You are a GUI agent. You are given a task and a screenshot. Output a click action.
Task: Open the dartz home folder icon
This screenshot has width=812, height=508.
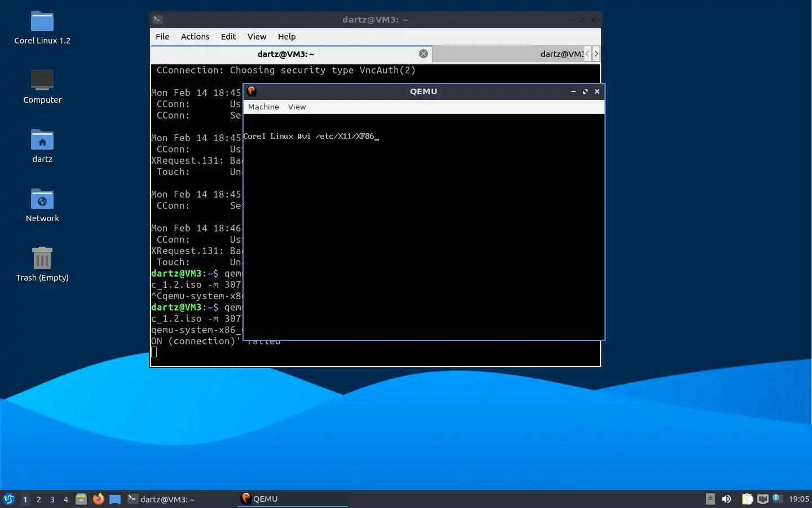click(42, 146)
